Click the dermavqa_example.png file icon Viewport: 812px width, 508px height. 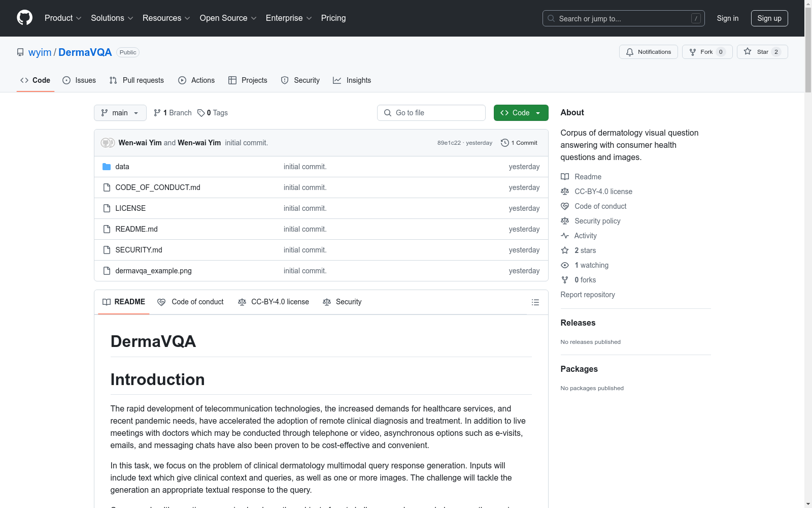click(x=107, y=271)
